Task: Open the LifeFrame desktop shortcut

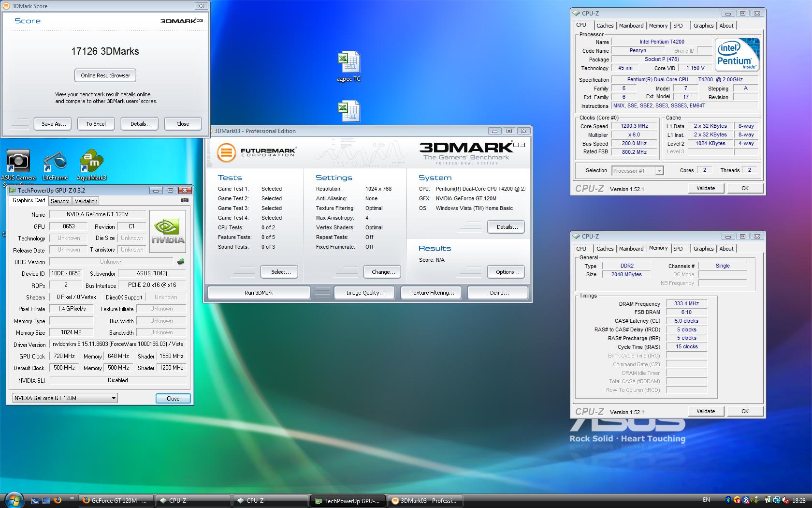Action: point(55,166)
